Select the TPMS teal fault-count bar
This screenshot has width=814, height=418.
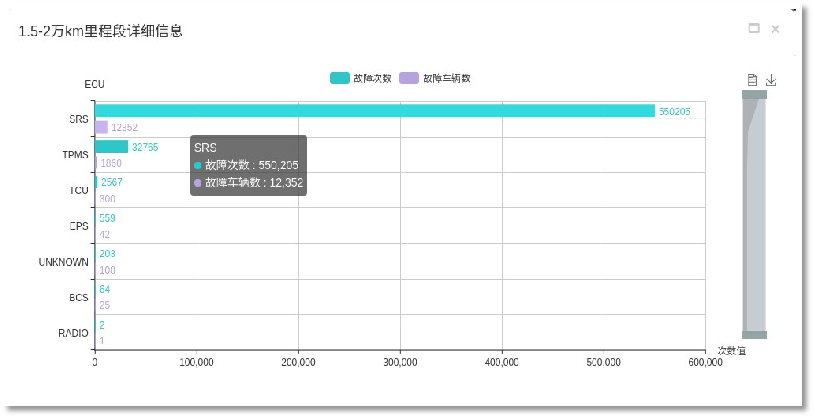tap(111, 147)
